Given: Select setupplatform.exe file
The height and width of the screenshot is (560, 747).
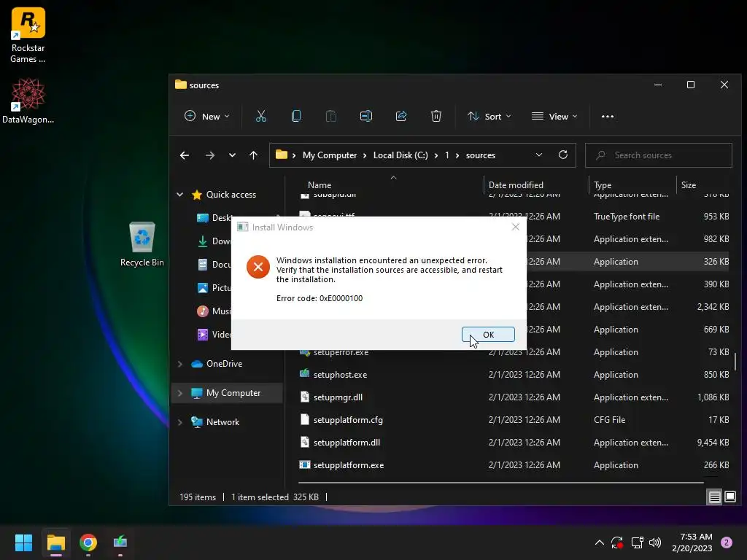Looking at the screenshot, I should pos(348,465).
